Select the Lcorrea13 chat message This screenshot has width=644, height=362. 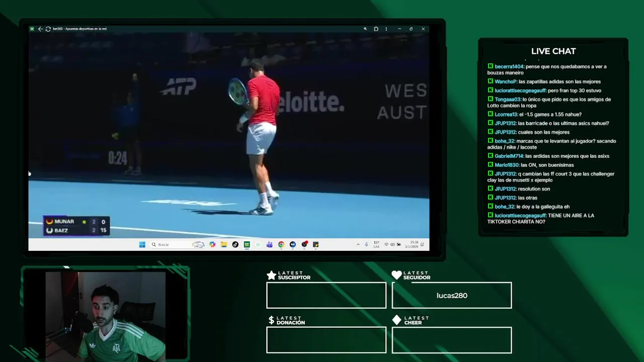pyautogui.click(x=534, y=114)
